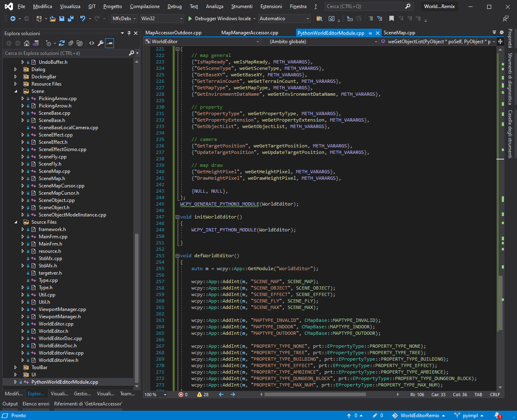Open the Debug menu

(174, 6)
